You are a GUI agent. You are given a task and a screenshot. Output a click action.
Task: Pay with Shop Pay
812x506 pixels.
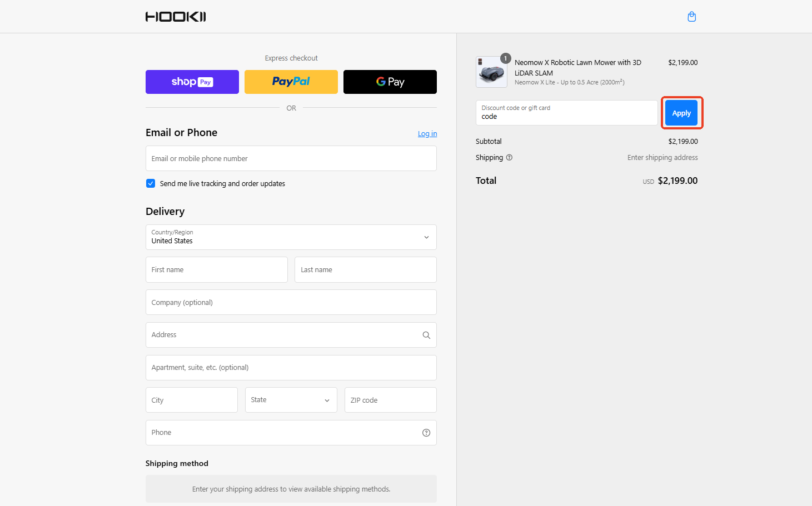pos(192,82)
